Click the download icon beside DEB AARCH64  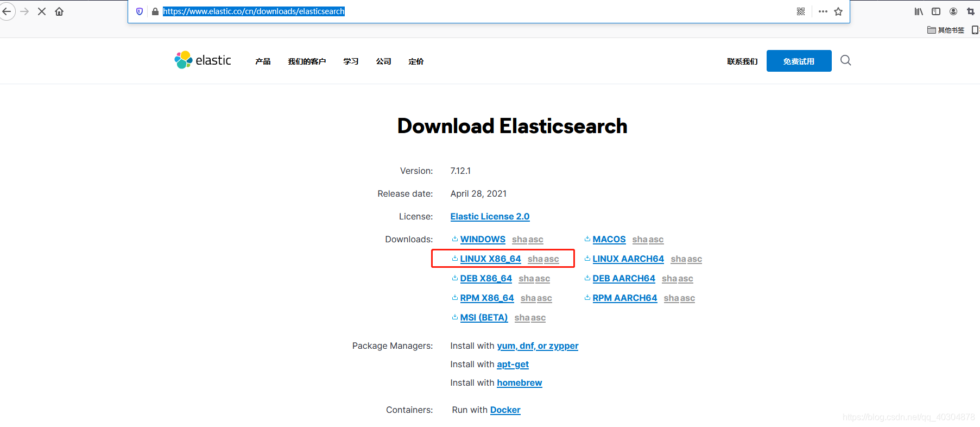(x=587, y=278)
